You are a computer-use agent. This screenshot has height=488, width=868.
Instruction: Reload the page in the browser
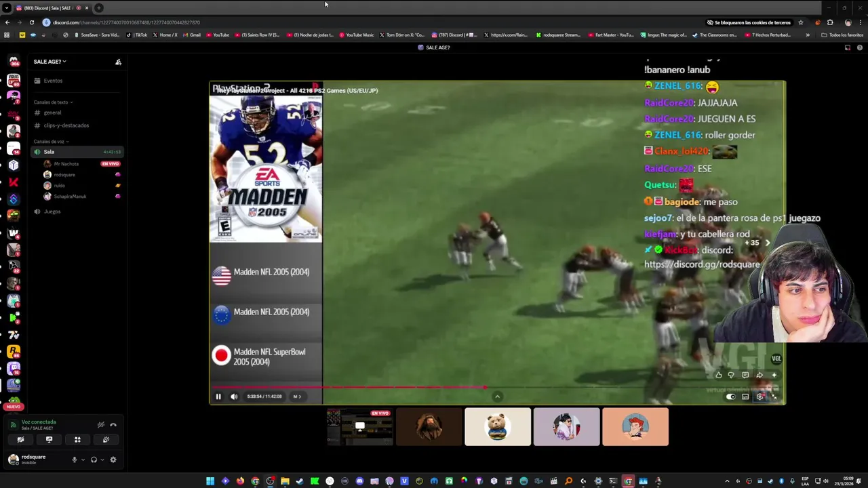32,22
